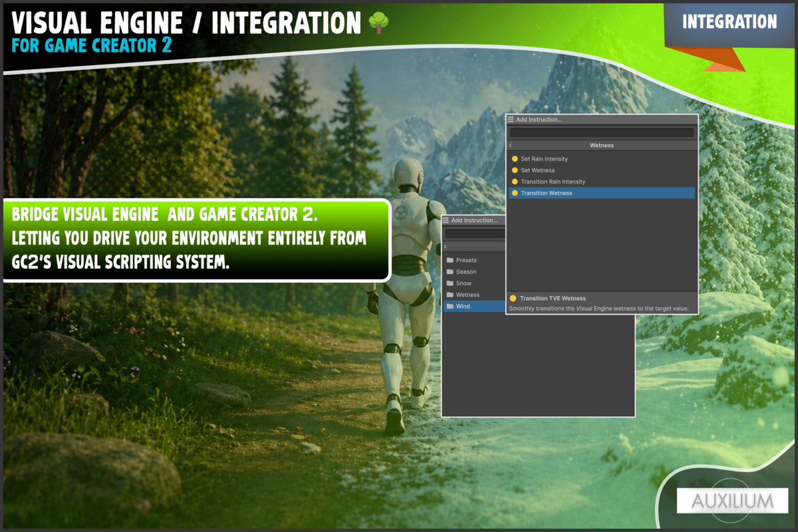The width and height of the screenshot is (798, 532).
Task: Open the hamburger menu of the rear Add Instruction window
Action: [x=446, y=220]
